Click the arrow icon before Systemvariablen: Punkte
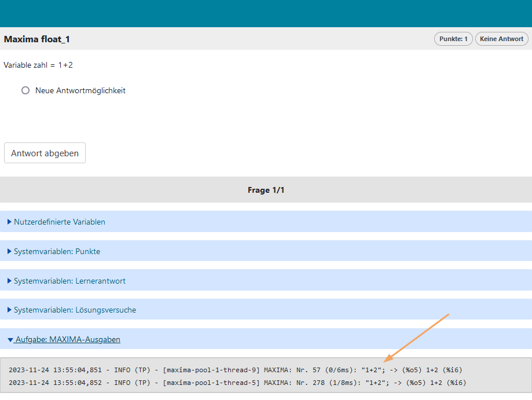The image size is (532, 400). [x=9, y=251]
